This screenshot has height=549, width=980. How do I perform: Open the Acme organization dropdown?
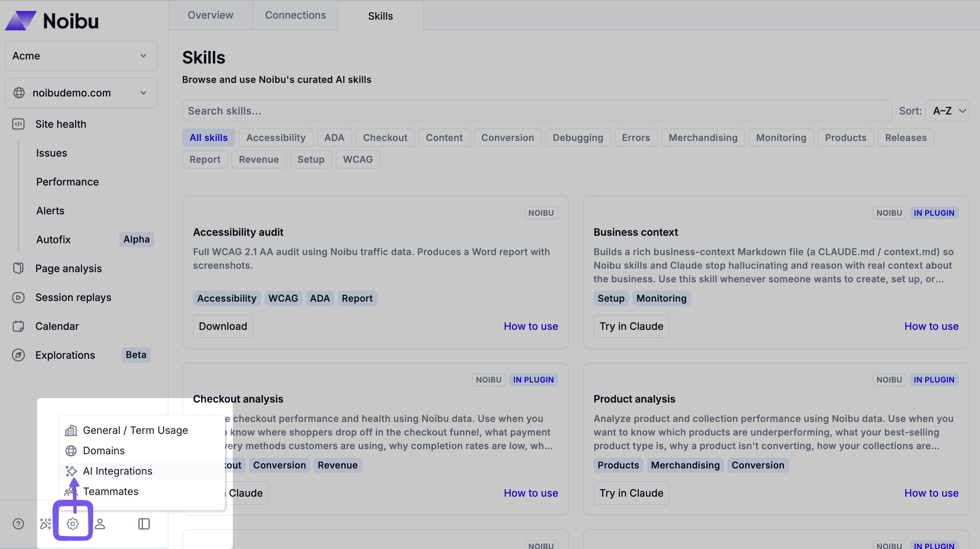pos(81,56)
